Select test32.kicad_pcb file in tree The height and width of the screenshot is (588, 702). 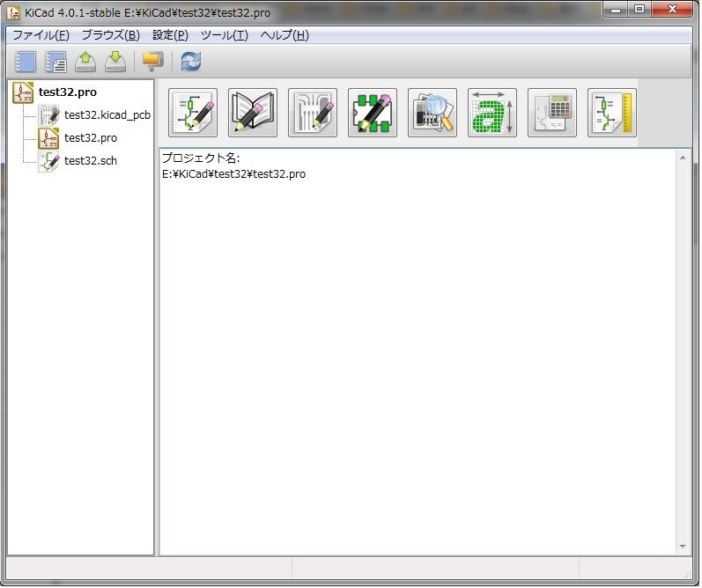107,115
